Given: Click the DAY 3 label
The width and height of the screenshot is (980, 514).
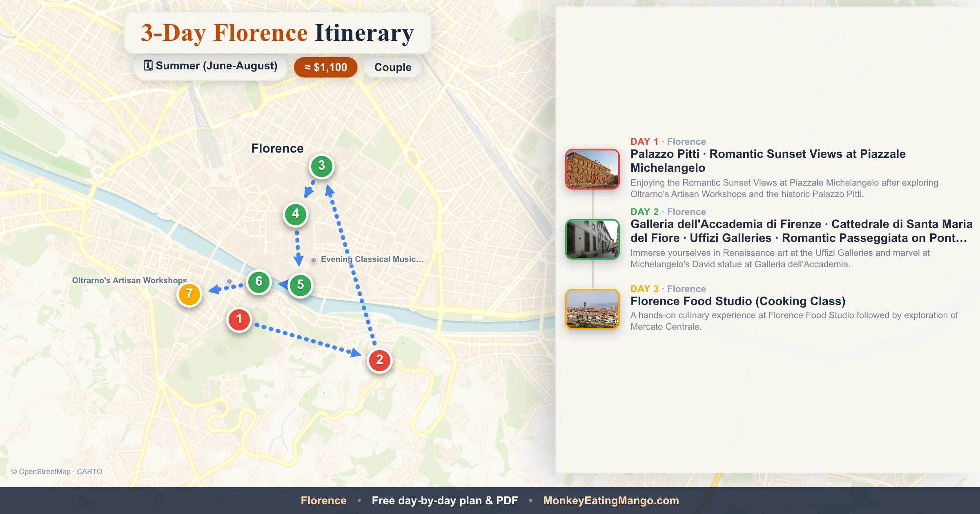Looking at the screenshot, I should click(x=644, y=289).
